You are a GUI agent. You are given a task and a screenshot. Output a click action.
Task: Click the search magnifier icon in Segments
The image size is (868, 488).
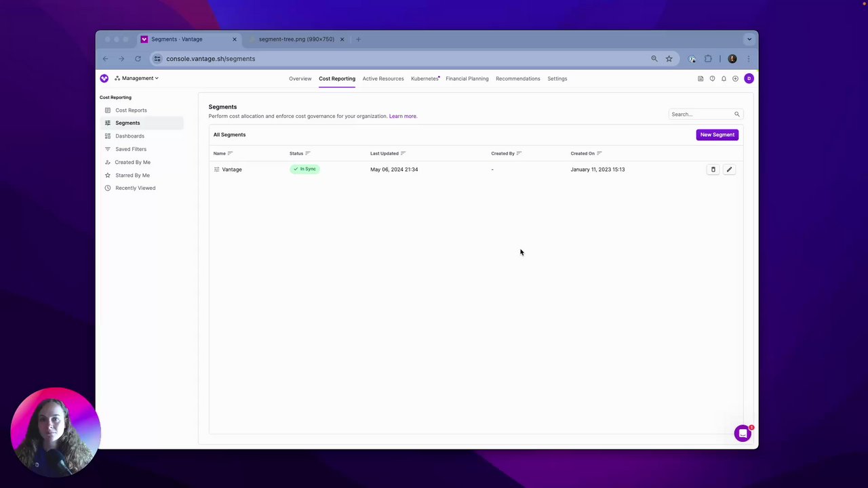tap(737, 115)
